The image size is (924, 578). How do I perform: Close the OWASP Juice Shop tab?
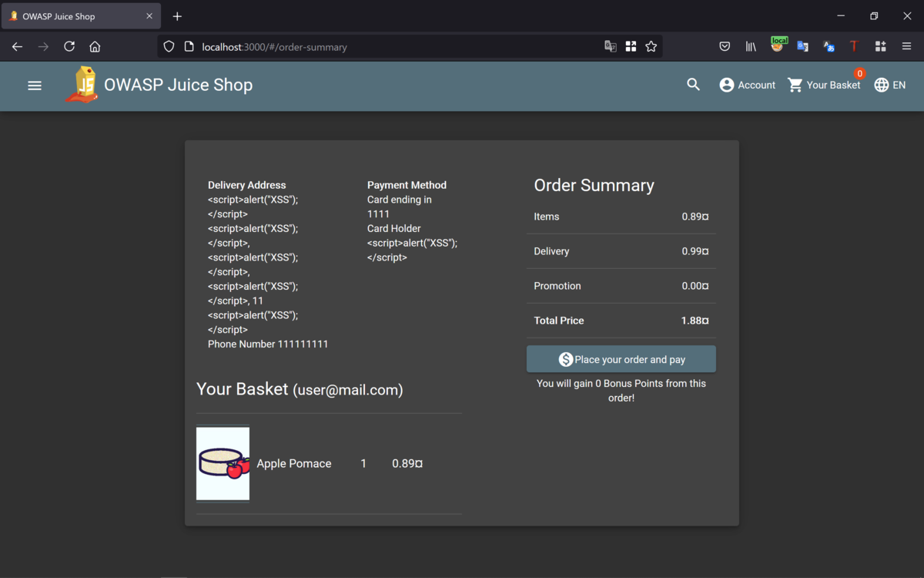pos(149,16)
